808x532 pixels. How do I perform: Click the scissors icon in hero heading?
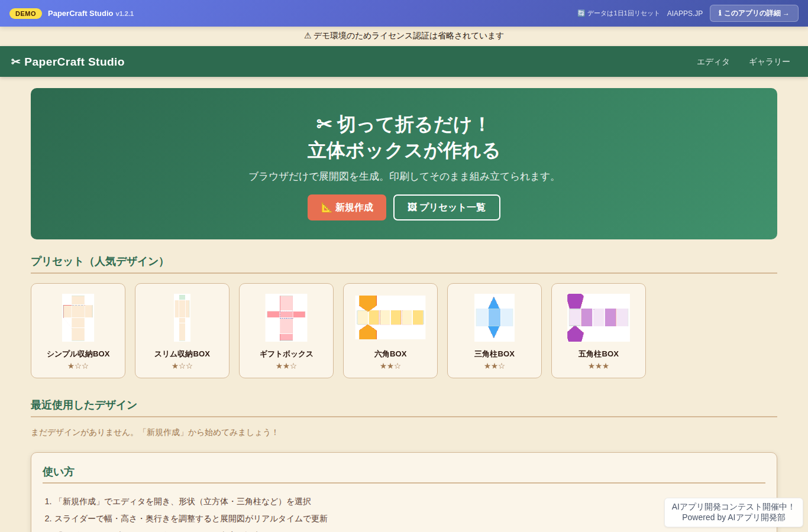pos(324,124)
